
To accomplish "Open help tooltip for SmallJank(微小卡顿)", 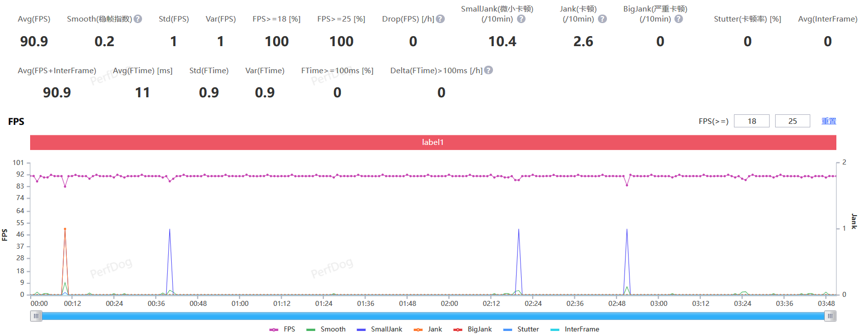I will pyautogui.click(x=521, y=19).
